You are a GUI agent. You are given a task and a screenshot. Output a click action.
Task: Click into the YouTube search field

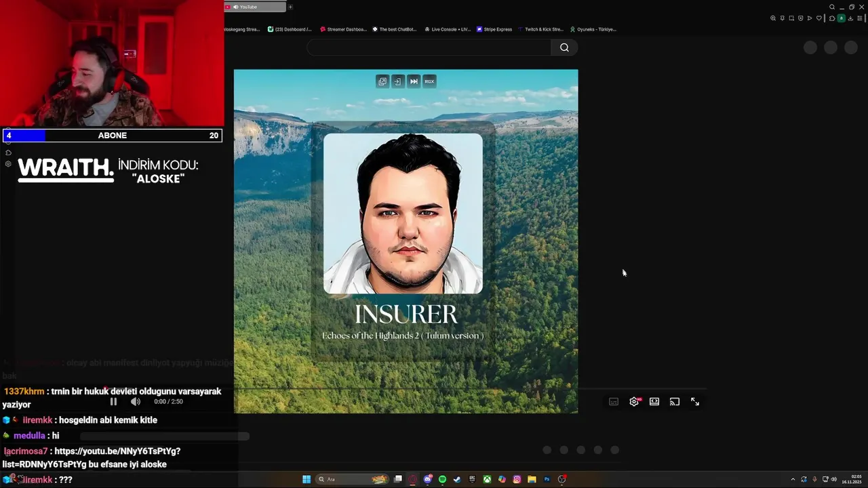pyautogui.click(x=429, y=47)
